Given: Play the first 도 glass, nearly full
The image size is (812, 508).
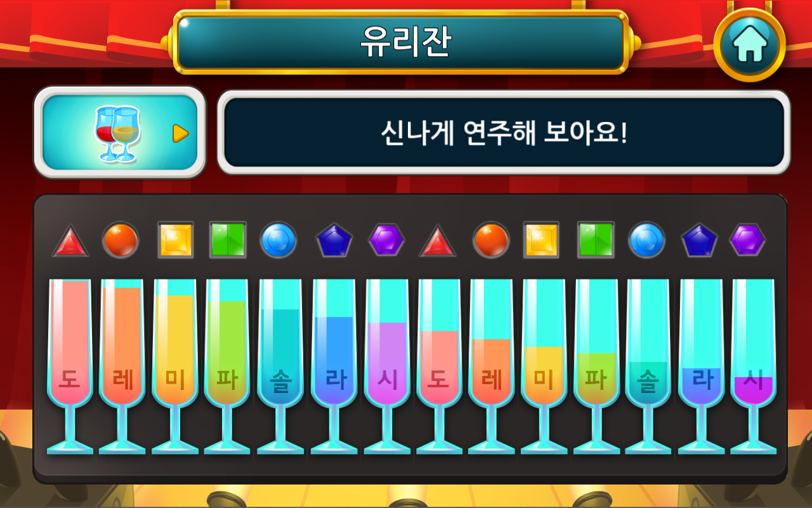Looking at the screenshot, I should tap(70, 366).
